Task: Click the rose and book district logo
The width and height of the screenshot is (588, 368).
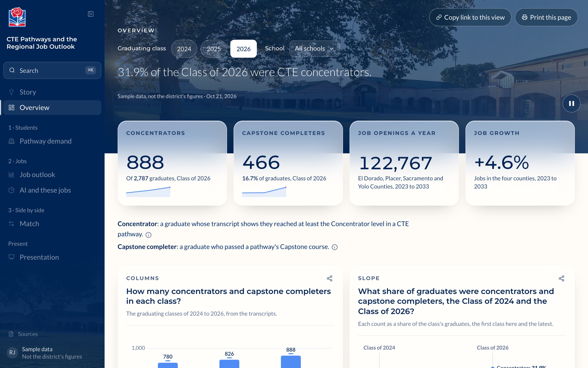Action: (x=17, y=17)
